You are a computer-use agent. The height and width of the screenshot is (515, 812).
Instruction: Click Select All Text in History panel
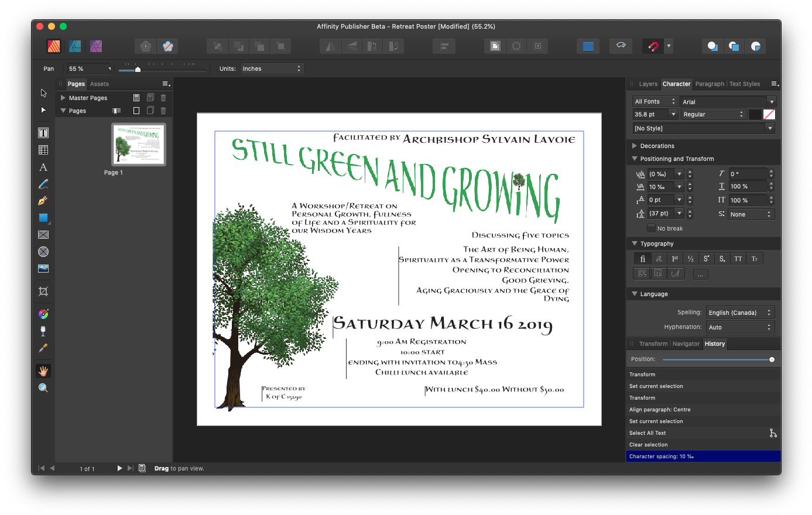(673, 432)
